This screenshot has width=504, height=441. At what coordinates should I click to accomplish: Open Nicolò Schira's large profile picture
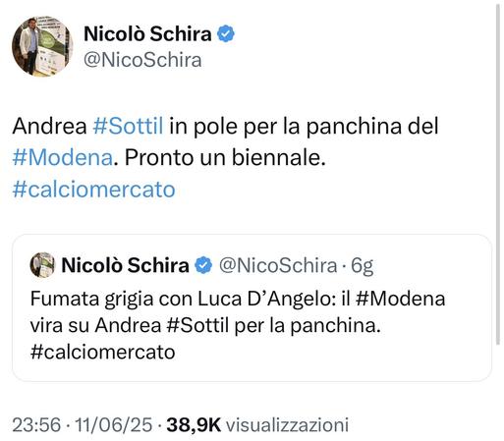pos(42,46)
